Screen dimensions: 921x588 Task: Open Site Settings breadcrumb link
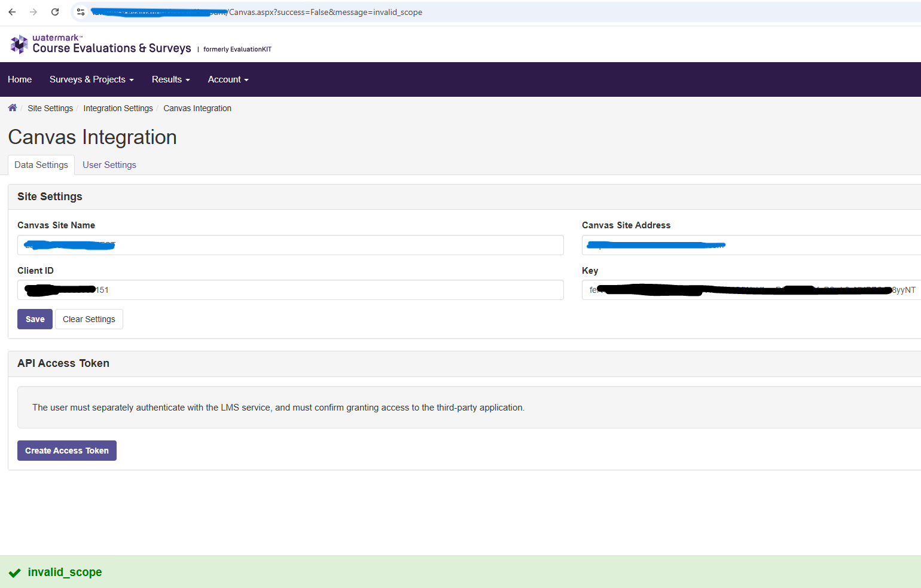click(x=50, y=108)
